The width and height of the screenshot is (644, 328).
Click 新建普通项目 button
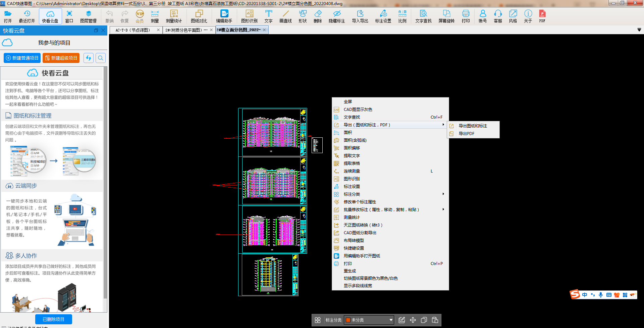[22, 58]
